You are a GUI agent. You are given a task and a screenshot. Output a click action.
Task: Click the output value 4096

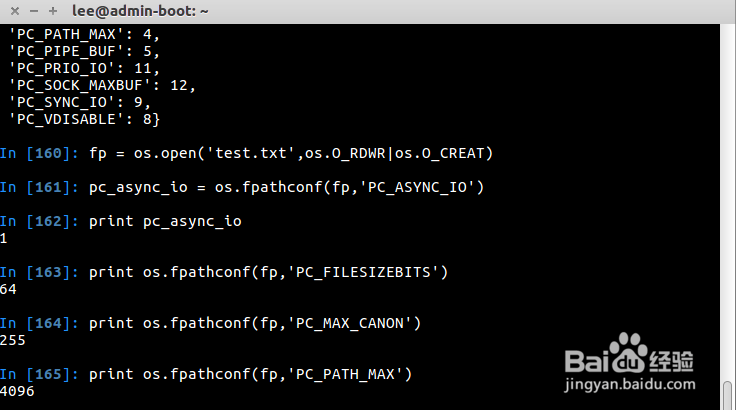coord(18,390)
